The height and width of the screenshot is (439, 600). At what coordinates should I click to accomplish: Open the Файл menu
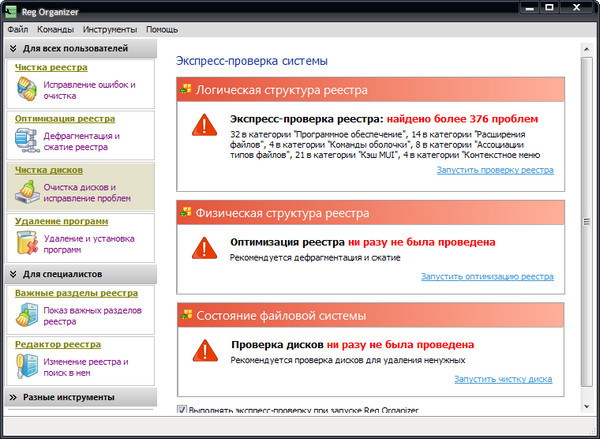click(x=17, y=30)
